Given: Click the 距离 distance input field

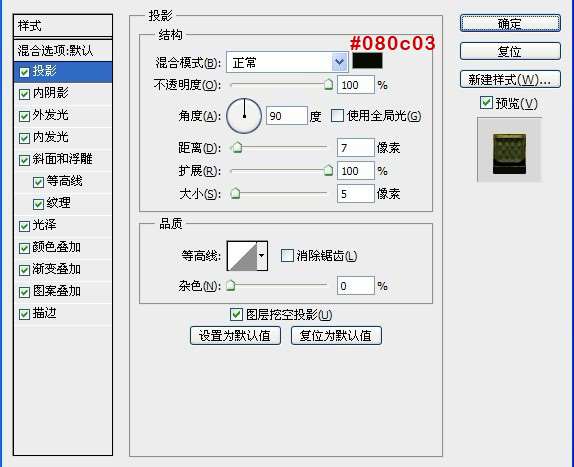Looking at the screenshot, I should [x=356, y=148].
